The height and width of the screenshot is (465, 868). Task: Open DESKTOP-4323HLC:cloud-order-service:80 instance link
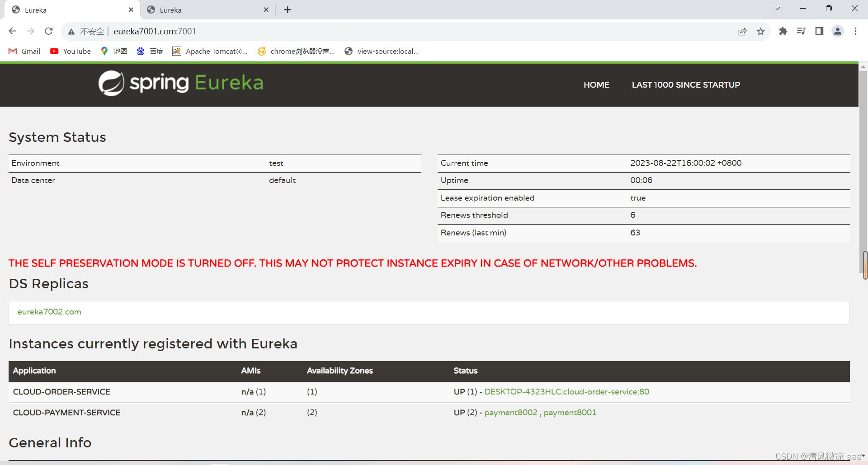click(x=566, y=392)
